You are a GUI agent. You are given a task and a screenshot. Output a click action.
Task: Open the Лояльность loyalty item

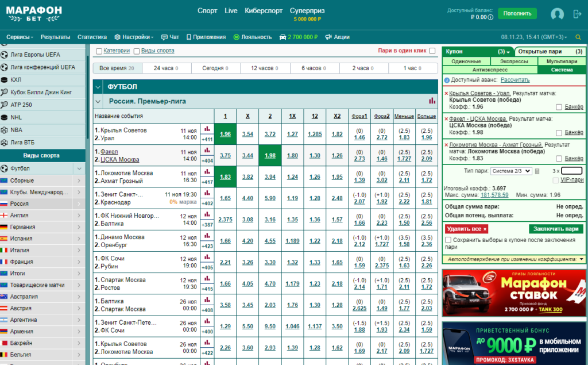[253, 37]
